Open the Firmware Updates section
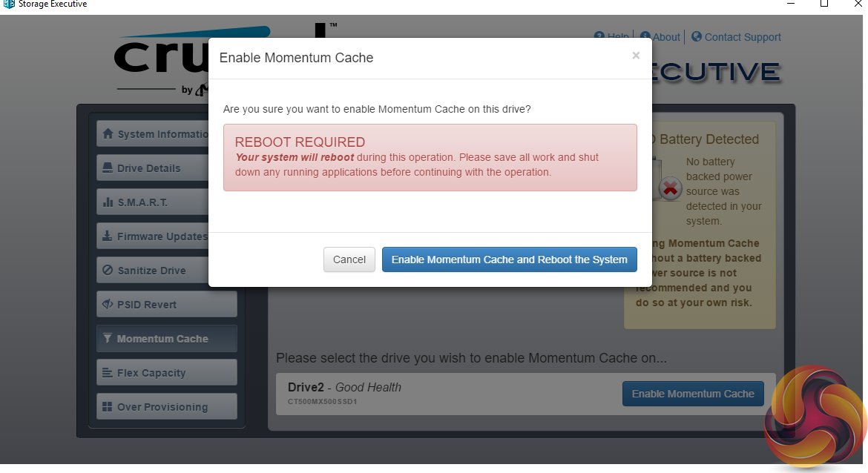This screenshot has height=473, width=868. (162, 236)
